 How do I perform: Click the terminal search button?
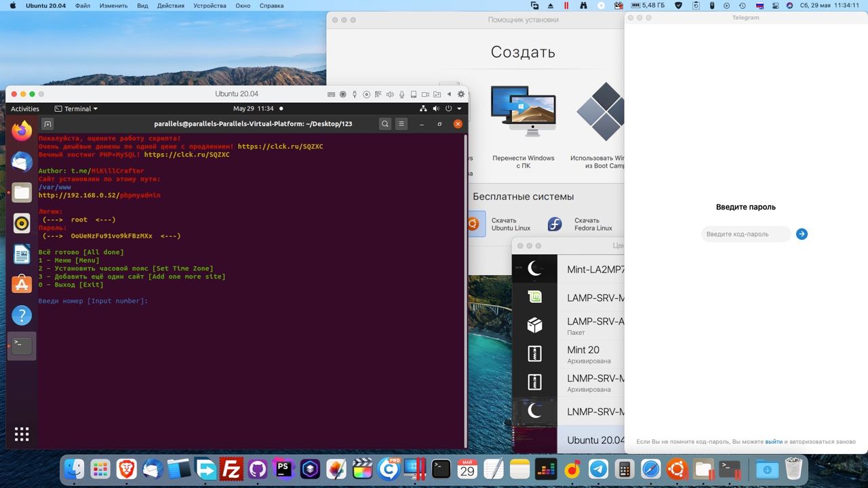click(384, 124)
